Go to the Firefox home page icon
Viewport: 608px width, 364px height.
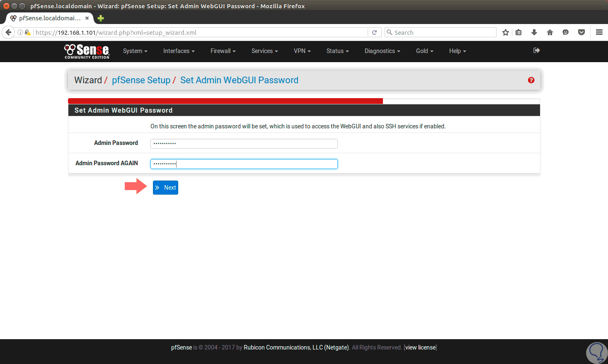pos(550,32)
